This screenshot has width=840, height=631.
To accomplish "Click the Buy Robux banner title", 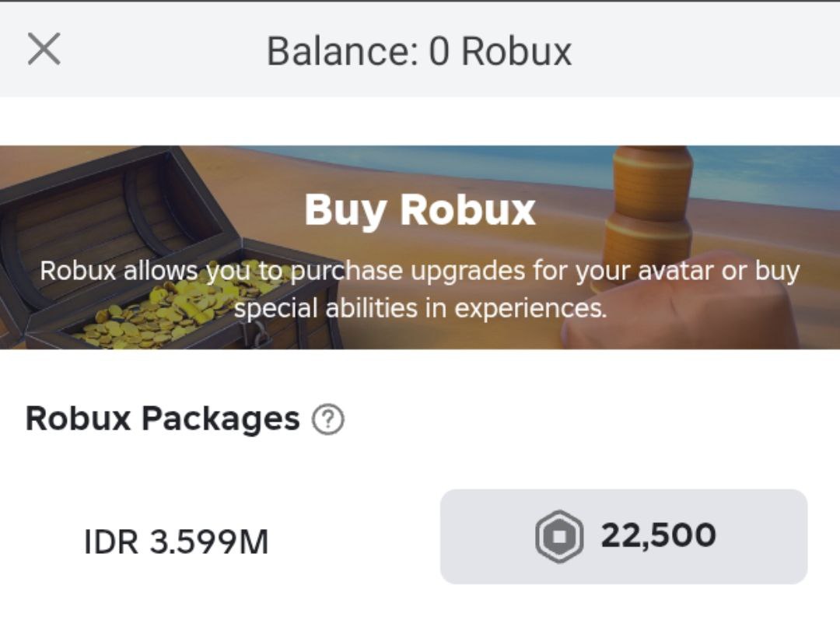I will (x=419, y=210).
